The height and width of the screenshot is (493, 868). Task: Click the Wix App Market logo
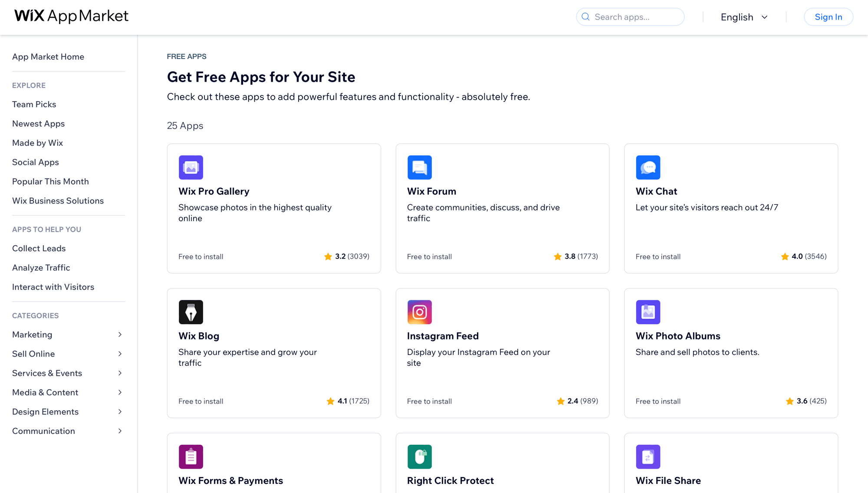pos(72,16)
